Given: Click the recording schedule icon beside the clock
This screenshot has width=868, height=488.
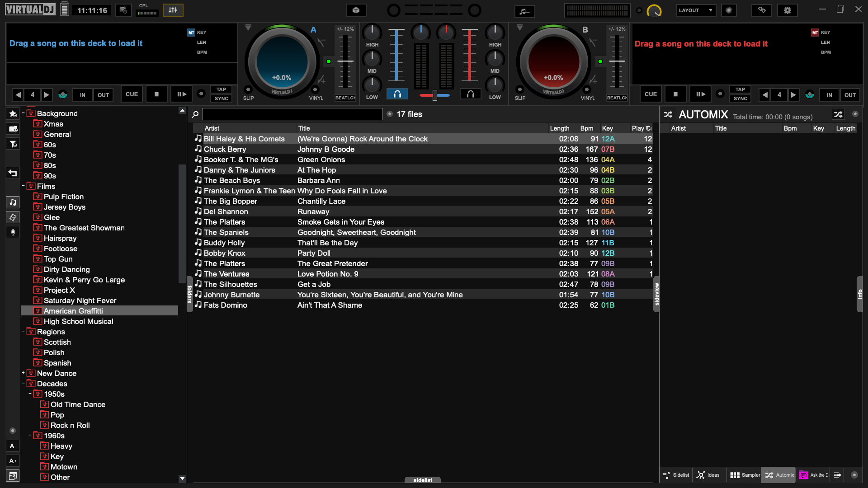Looking at the screenshot, I should click(x=123, y=10).
